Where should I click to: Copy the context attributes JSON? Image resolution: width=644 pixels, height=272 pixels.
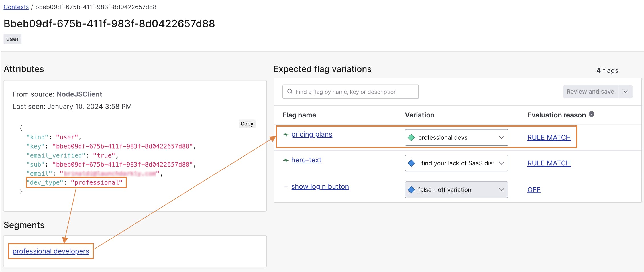[x=247, y=124]
